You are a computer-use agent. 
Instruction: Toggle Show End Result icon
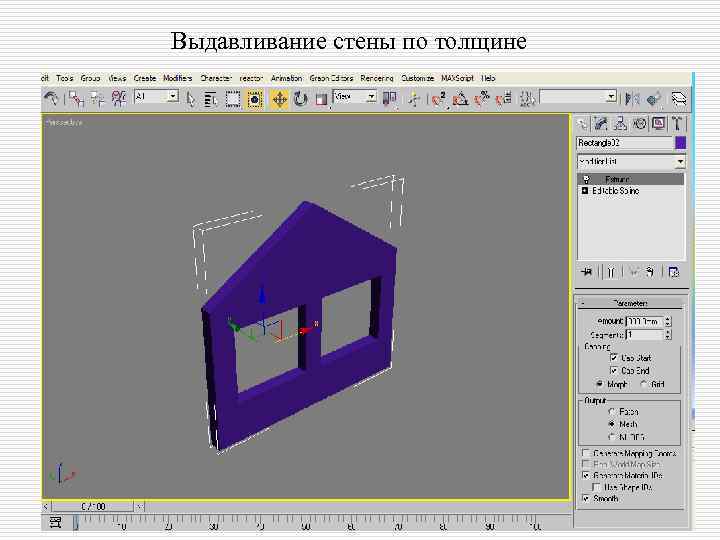[x=611, y=272]
